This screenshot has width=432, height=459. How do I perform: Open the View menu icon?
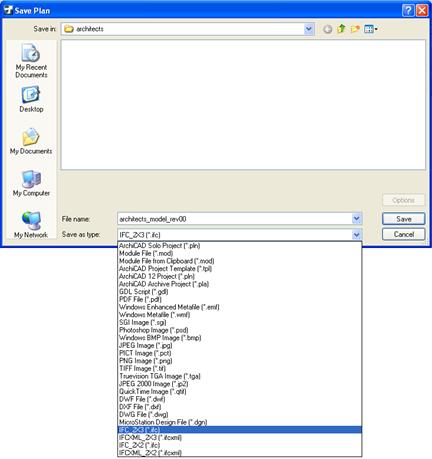371,29
